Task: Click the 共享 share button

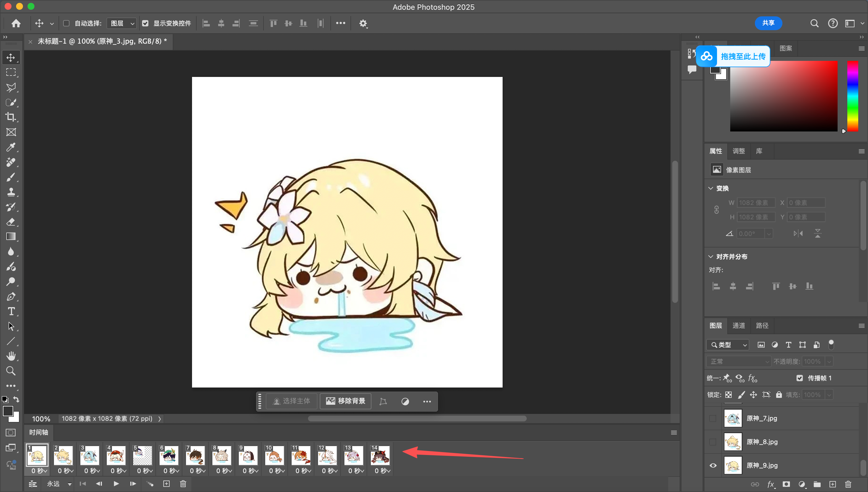Action: [x=768, y=23]
